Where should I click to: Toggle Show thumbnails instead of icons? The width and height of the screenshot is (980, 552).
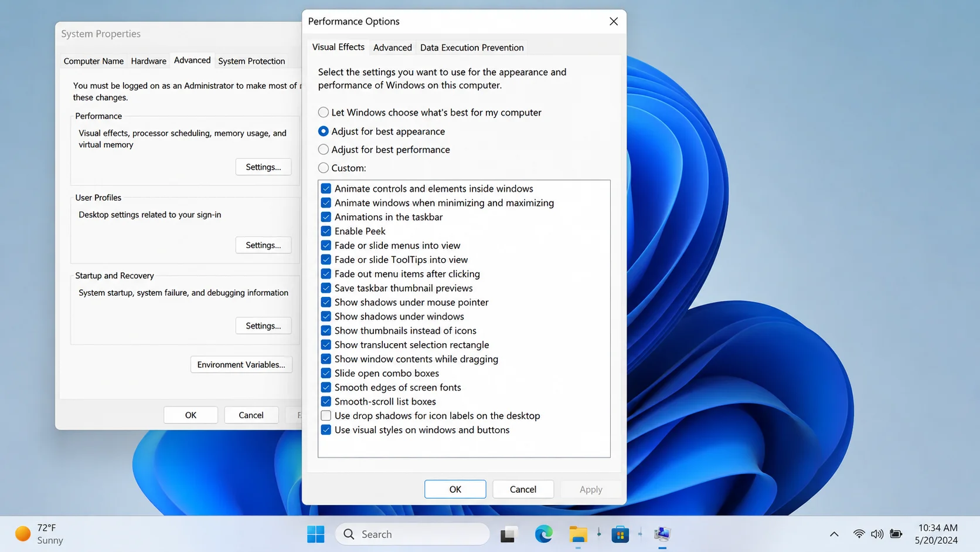click(x=326, y=330)
